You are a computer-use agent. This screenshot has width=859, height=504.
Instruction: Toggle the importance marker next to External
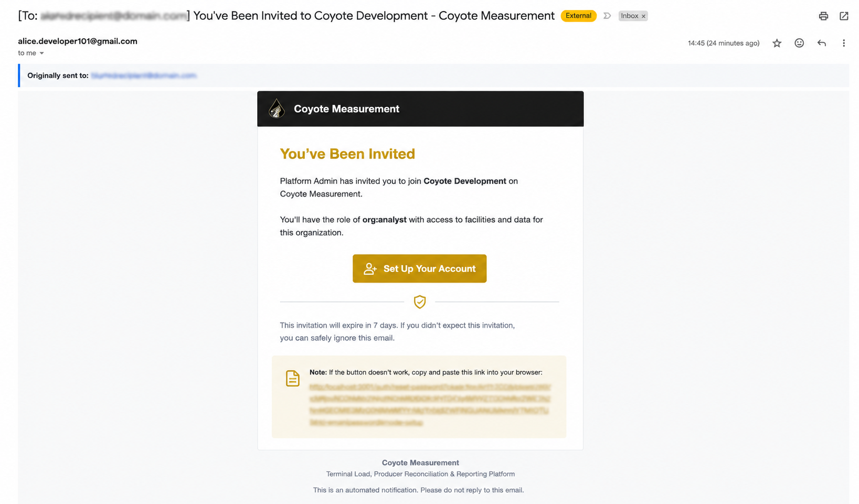coord(607,16)
